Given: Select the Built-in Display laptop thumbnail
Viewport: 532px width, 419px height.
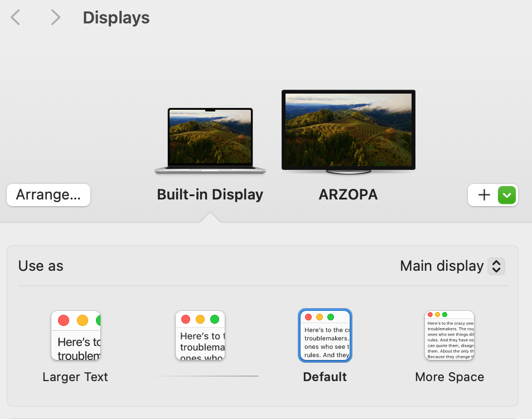Looking at the screenshot, I should pyautogui.click(x=210, y=140).
